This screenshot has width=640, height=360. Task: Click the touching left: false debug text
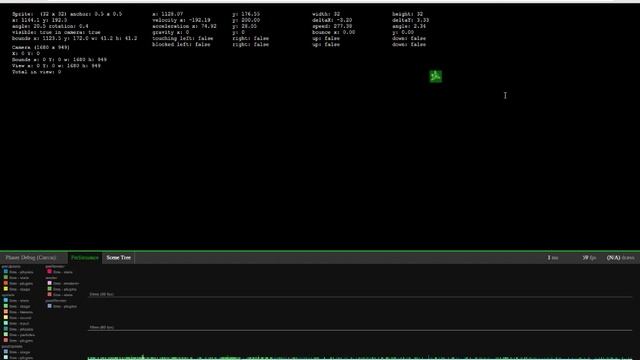pyautogui.click(x=183, y=38)
